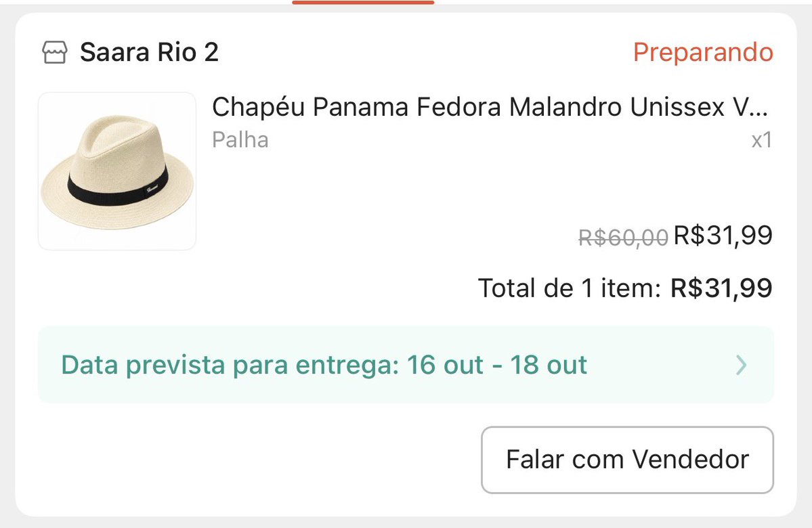Tap the Preparando order status
812x528 pixels.
[x=703, y=52]
